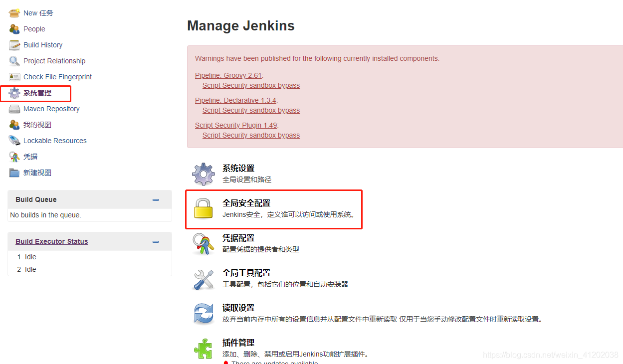Click the keys icon for 凭据配置
Image resolution: width=623 pixels, height=364 pixels.
(x=204, y=244)
